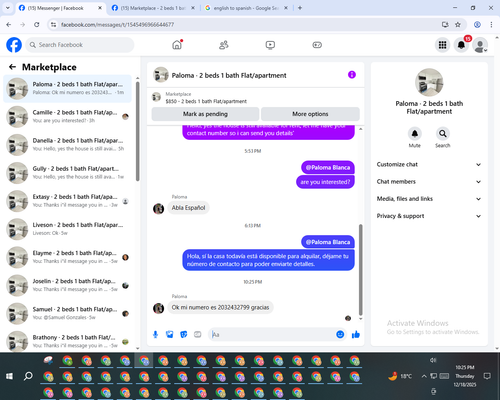Open Samuel conversation in chat list
This screenshot has height=400, width=500.
pos(68,313)
